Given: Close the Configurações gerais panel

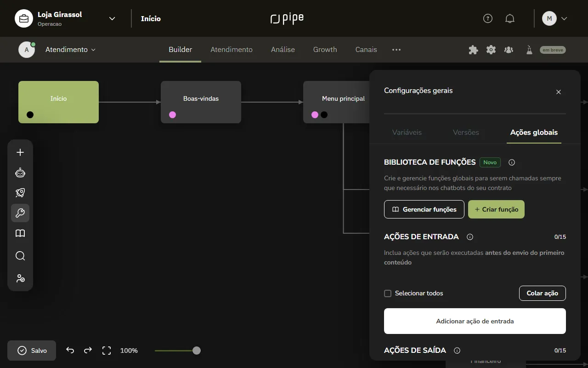Looking at the screenshot, I should coord(559,92).
